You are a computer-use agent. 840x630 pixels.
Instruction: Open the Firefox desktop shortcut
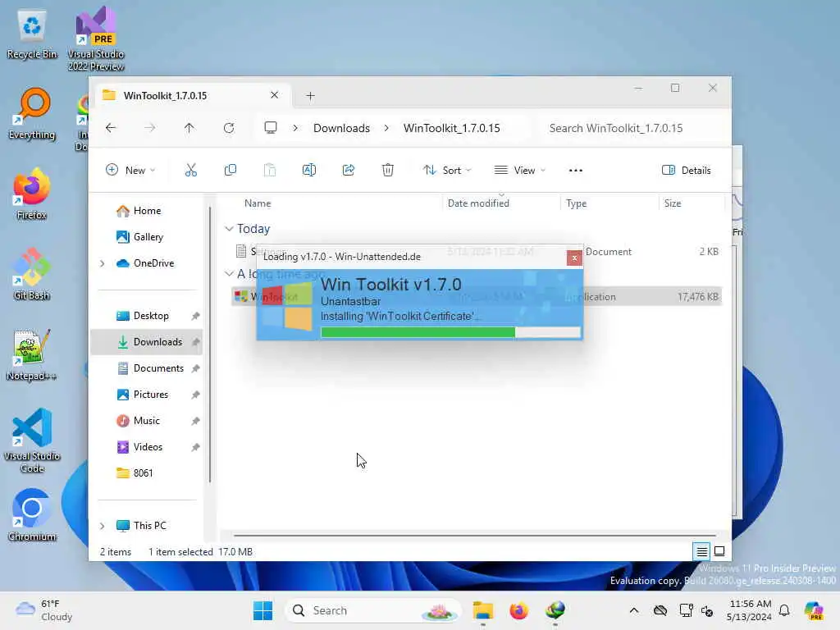click(32, 194)
